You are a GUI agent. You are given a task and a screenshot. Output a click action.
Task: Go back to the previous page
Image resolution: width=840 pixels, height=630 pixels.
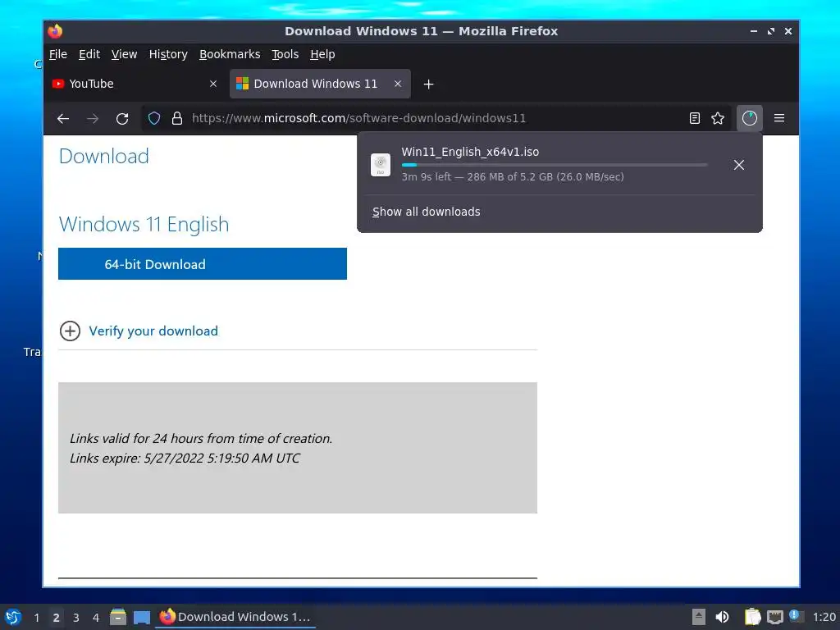click(63, 118)
